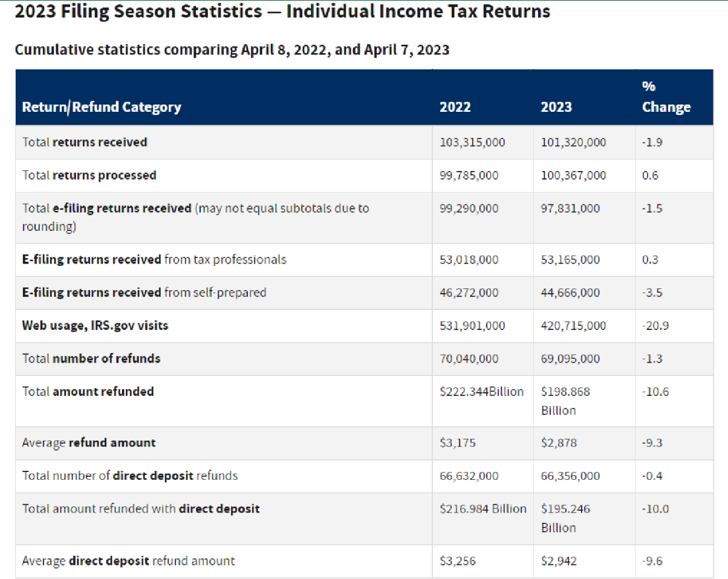Select the 99,290,000 e-filing cell
Screen dimensions: 728x579
click(x=469, y=209)
